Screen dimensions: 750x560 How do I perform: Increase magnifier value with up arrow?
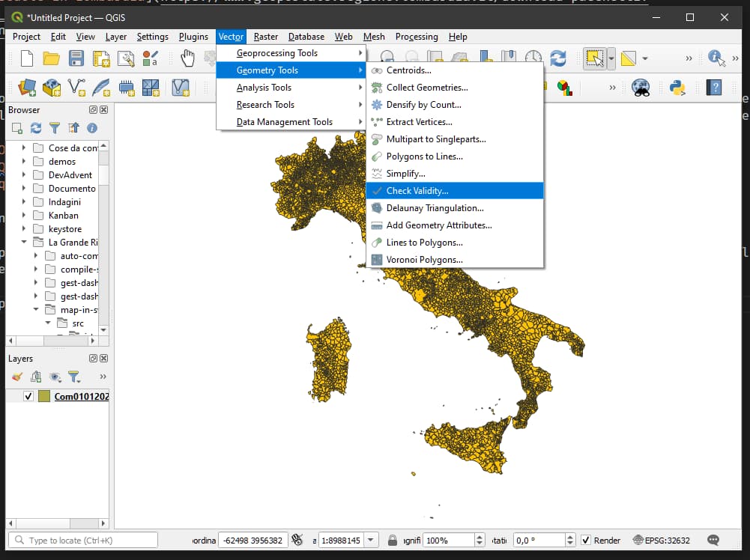[x=480, y=537]
